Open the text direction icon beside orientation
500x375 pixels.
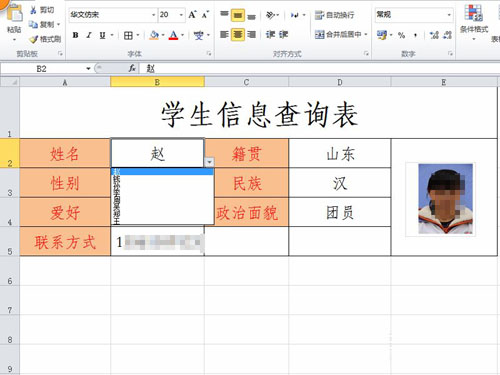(295, 15)
